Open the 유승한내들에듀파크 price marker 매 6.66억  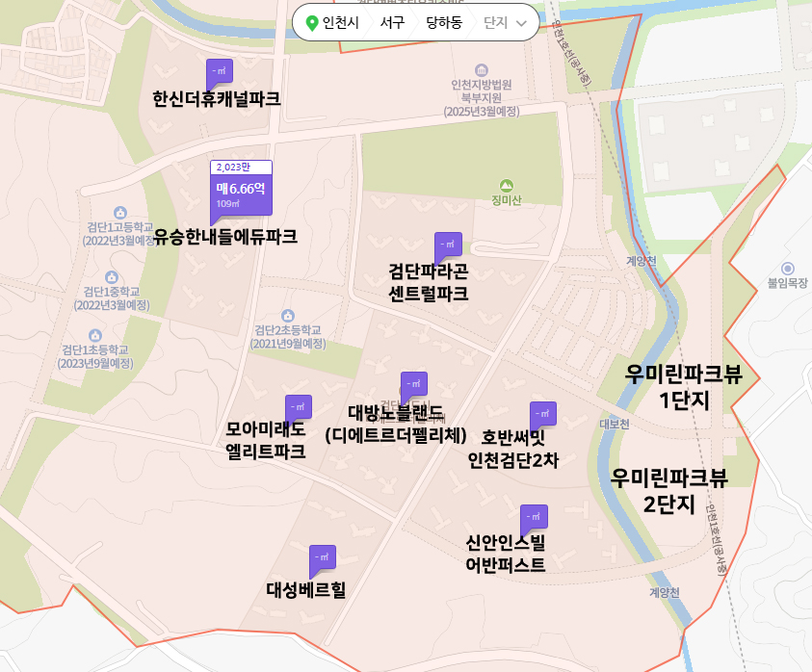coord(241,194)
